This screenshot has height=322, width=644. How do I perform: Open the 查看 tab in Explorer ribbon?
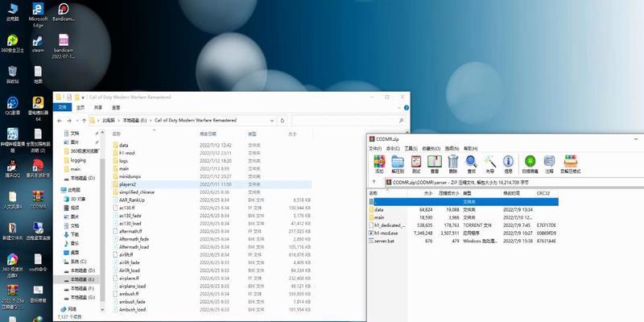(x=116, y=108)
